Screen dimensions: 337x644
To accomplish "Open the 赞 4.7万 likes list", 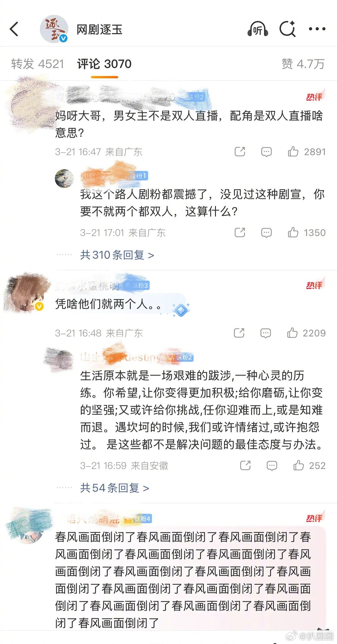I will 303,64.
